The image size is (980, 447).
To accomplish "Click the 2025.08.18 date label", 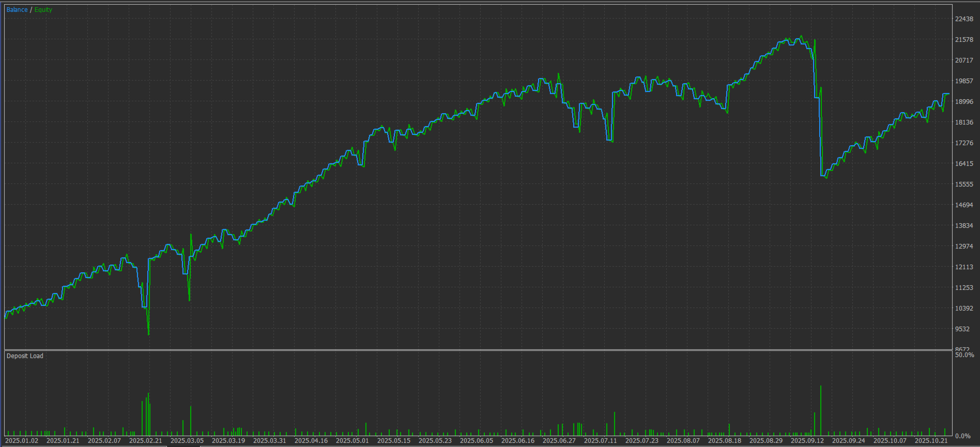I will click(x=725, y=441).
